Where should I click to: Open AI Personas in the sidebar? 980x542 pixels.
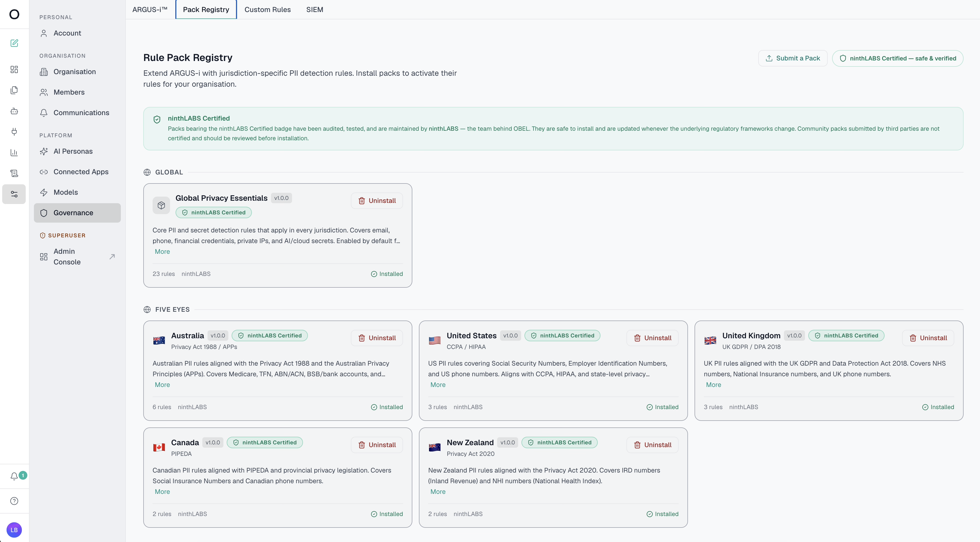tap(77, 151)
